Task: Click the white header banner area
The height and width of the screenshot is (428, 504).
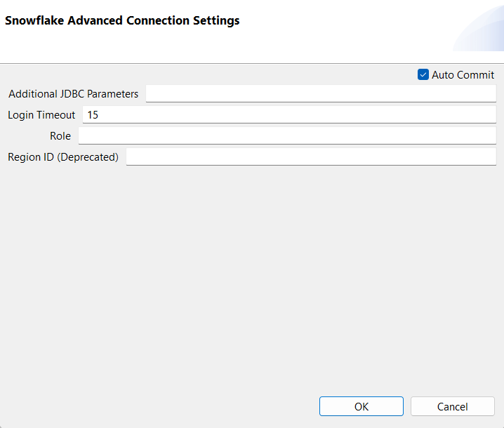Action: [281, 42]
